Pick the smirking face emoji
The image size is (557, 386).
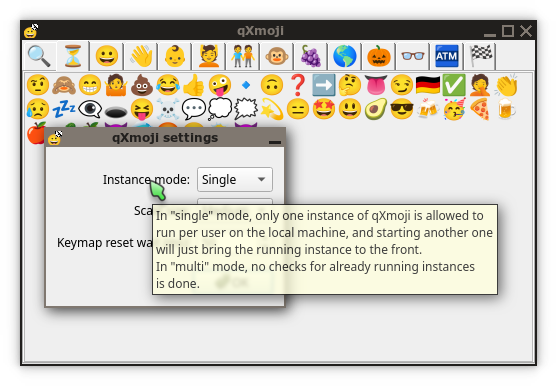pos(402,85)
